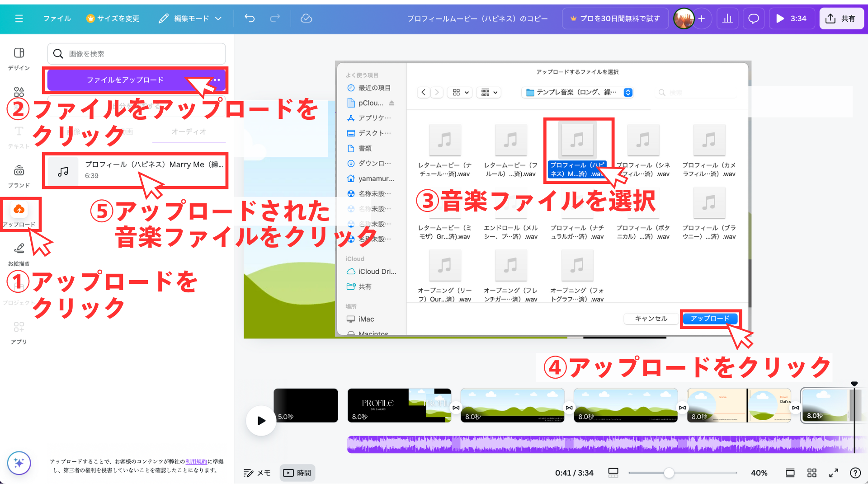Select file レタームービー（ナチュール…済).wav
The height and width of the screenshot is (488, 868).
(444, 151)
